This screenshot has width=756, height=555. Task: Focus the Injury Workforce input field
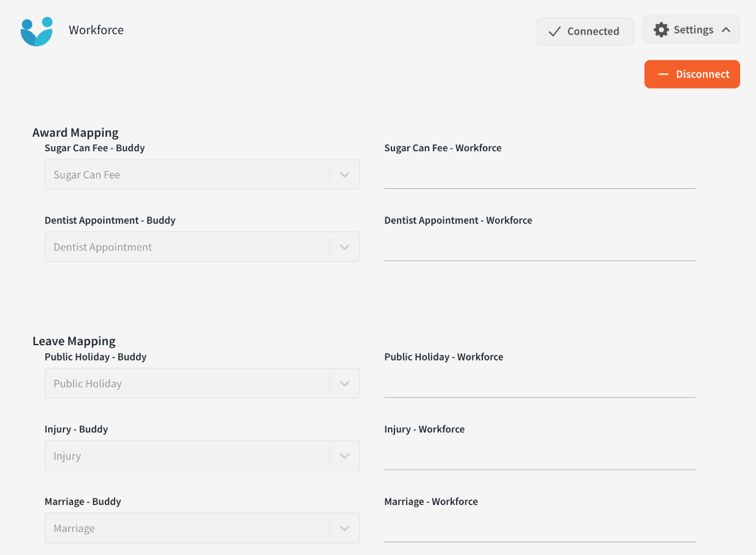coord(540,457)
